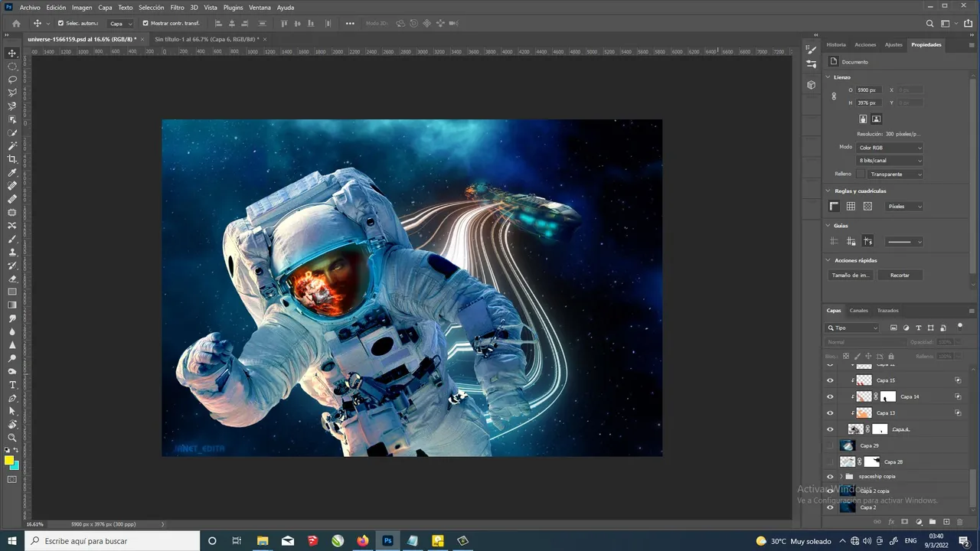Image resolution: width=980 pixels, height=551 pixels.
Task: Click the yellow foreground color swatch
Action: coord(9,460)
